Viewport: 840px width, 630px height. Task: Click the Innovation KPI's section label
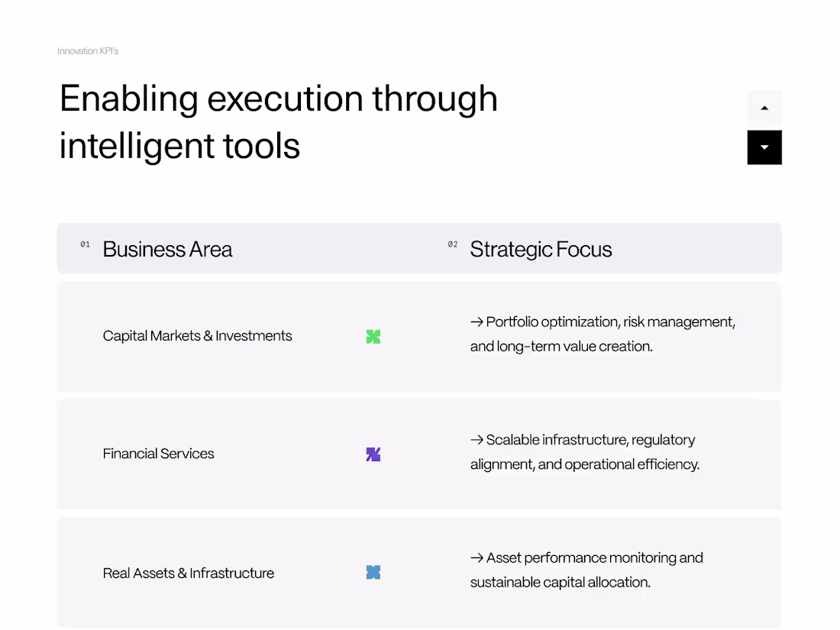(88, 51)
